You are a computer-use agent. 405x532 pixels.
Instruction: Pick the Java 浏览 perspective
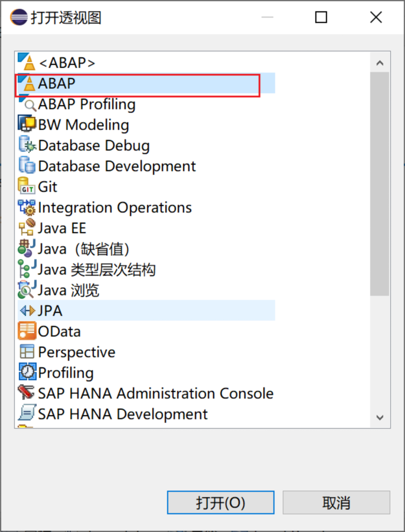pyautogui.click(x=68, y=290)
